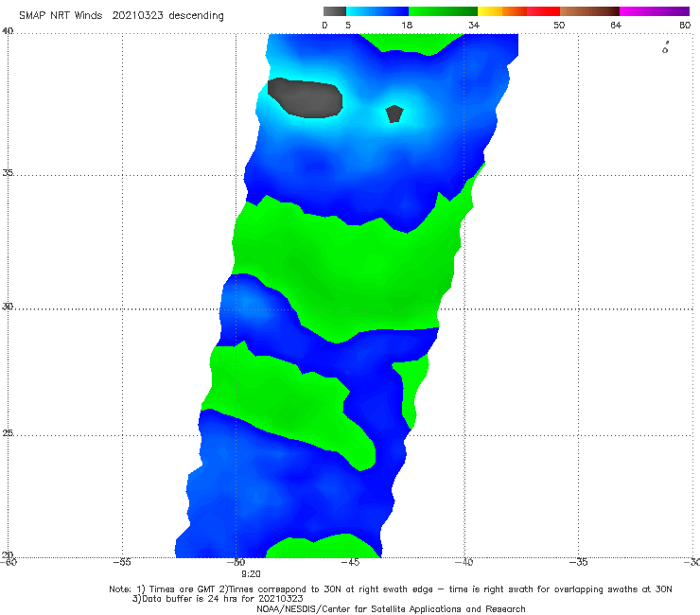Click the latitude label '35'
The width and height of the screenshot is (700, 615).
tap(8, 172)
